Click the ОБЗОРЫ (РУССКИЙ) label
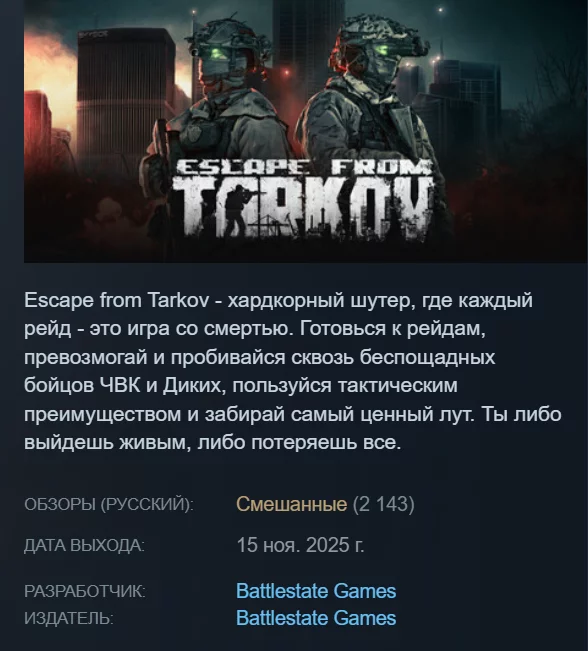The width and height of the screenshot is (588, 651). 109,505
